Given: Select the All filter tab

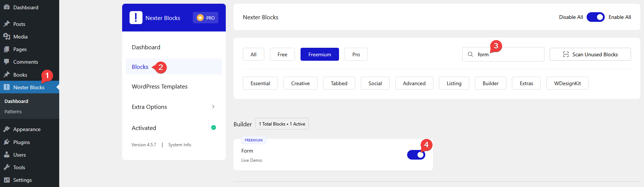Looking at the screenshot, I should (254, 54).
